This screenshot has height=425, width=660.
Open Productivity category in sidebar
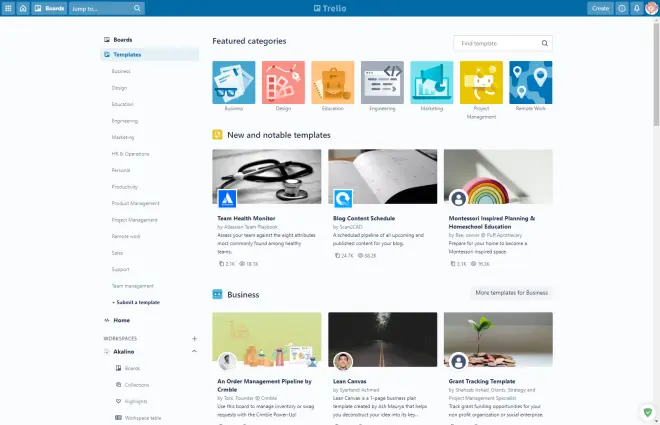(x=125, y=187)
